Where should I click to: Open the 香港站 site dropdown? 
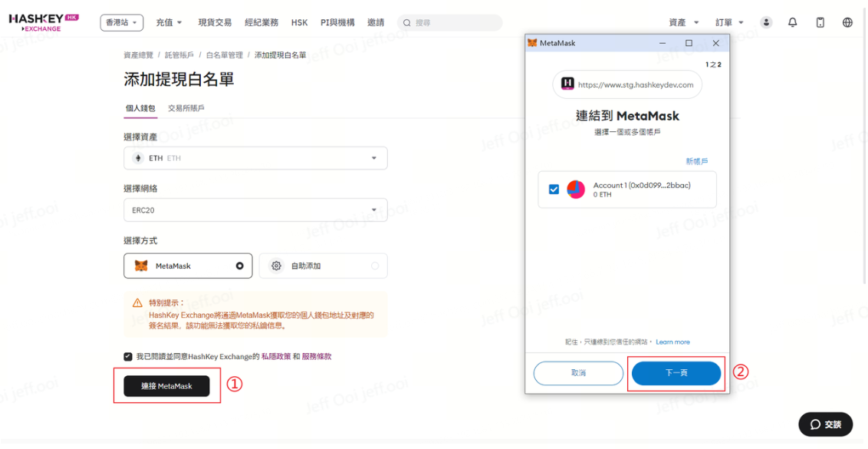(x=122, y=23)
